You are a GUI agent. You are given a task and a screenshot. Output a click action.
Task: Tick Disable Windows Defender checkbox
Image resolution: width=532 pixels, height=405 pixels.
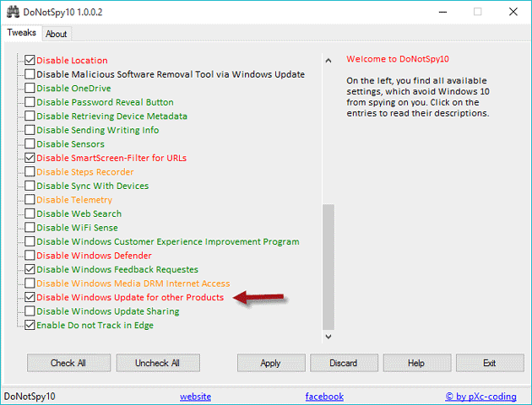pyautogui.click(x=30, y=255)
